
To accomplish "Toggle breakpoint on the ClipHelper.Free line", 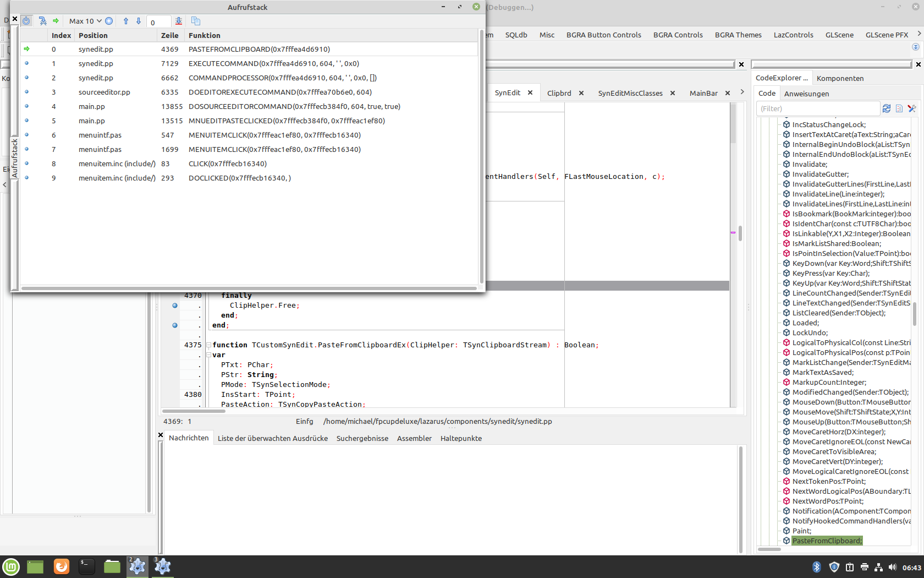I will coord(175,306).
